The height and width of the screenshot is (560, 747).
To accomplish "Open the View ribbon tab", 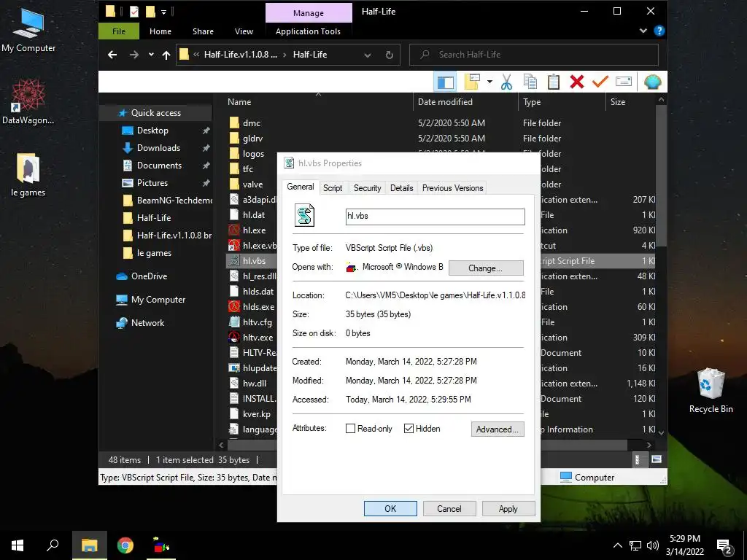I will click(244, 31).
